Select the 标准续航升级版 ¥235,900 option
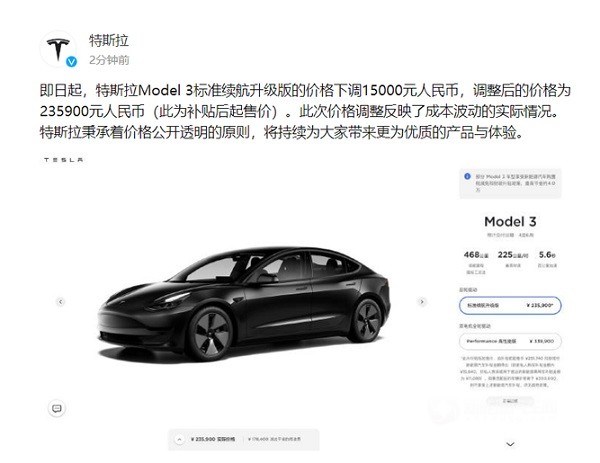Viewport: 600px width, 463px height. coord(510,305)
